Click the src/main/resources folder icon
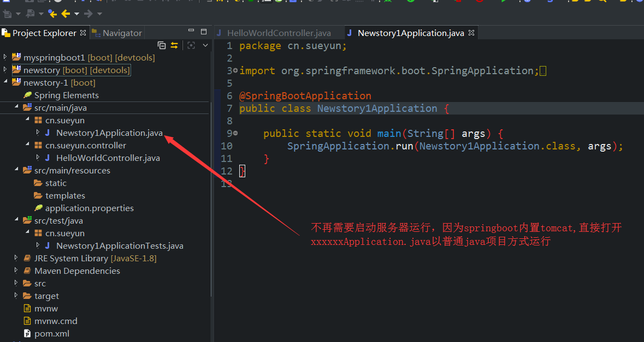 [x=27, y=170]
